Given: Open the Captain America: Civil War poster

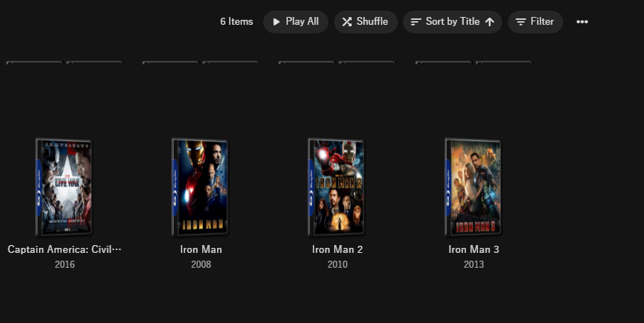Looking at the screenshot, I should 64,187.
